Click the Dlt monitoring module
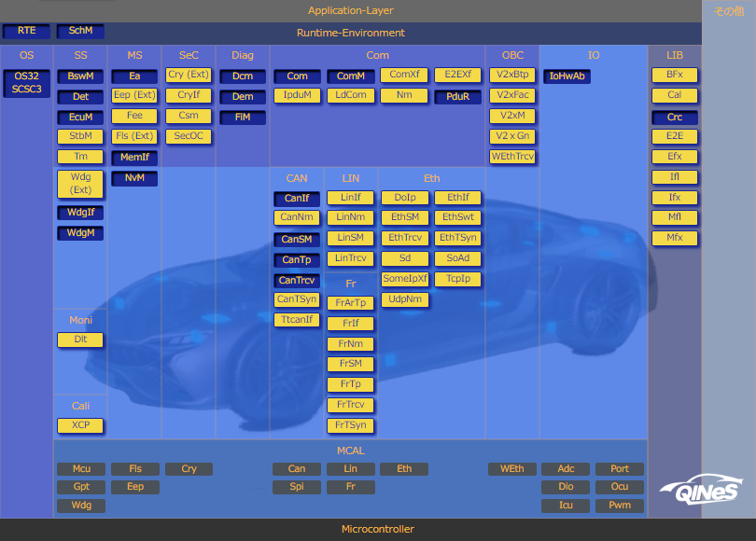The width and height of the screenshot is (756, 541). 80,340
